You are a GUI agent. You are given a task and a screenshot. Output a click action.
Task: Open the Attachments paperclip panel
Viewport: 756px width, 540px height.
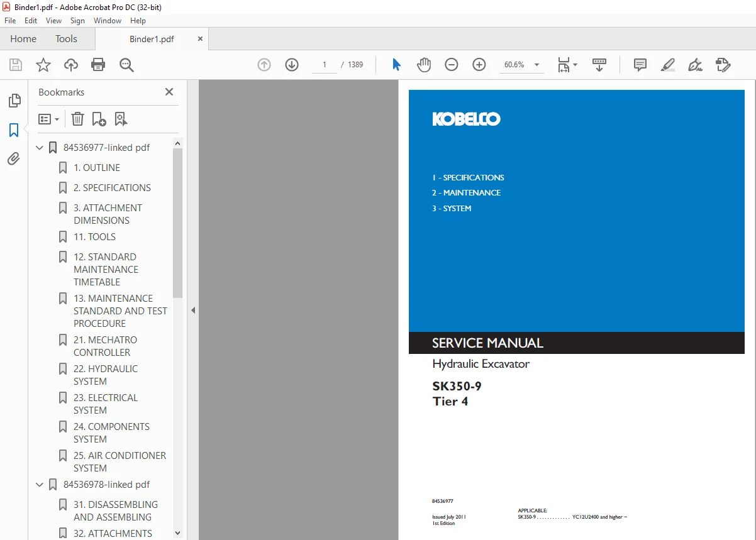[x=14, y=159]
